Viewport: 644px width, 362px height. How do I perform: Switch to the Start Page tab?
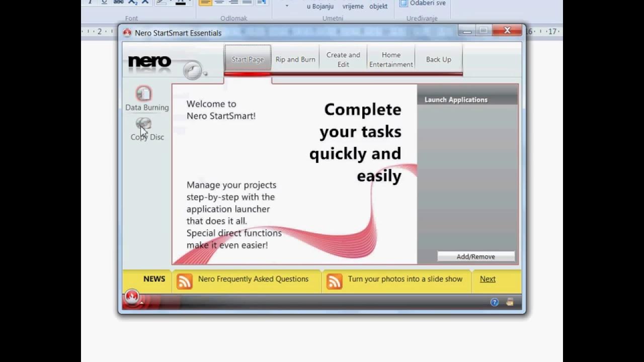(248, 59)
